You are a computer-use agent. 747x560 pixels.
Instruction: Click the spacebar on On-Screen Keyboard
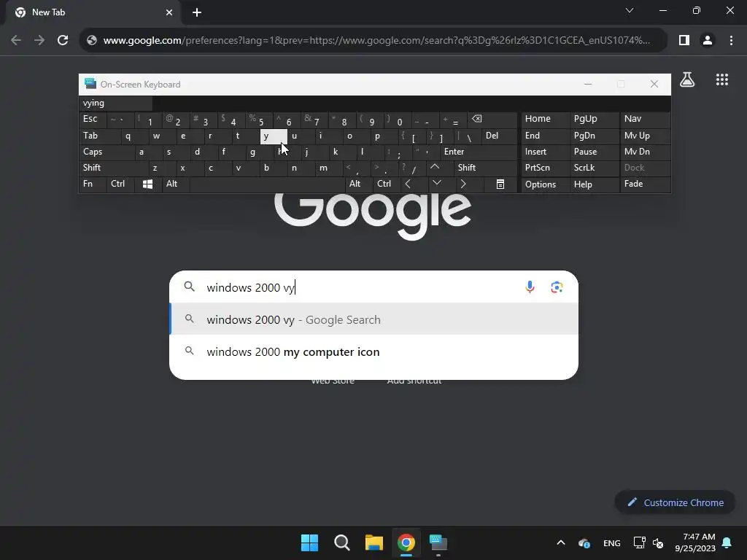coord(267,184)
